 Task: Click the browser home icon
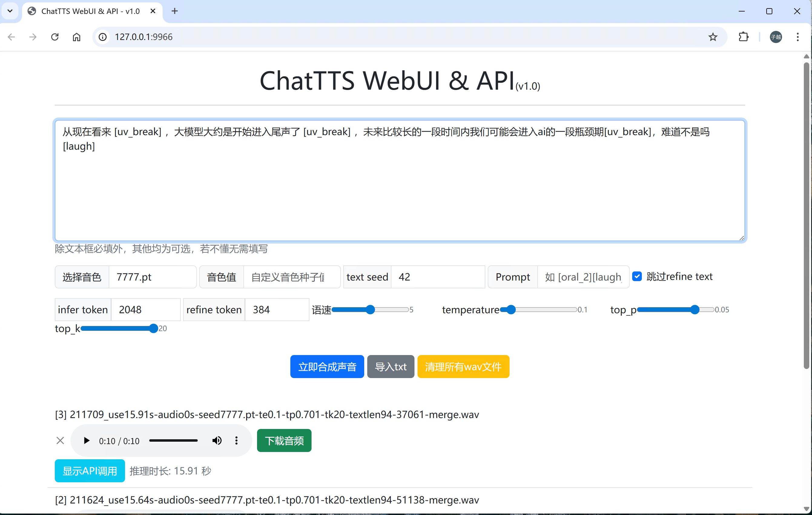77,37
